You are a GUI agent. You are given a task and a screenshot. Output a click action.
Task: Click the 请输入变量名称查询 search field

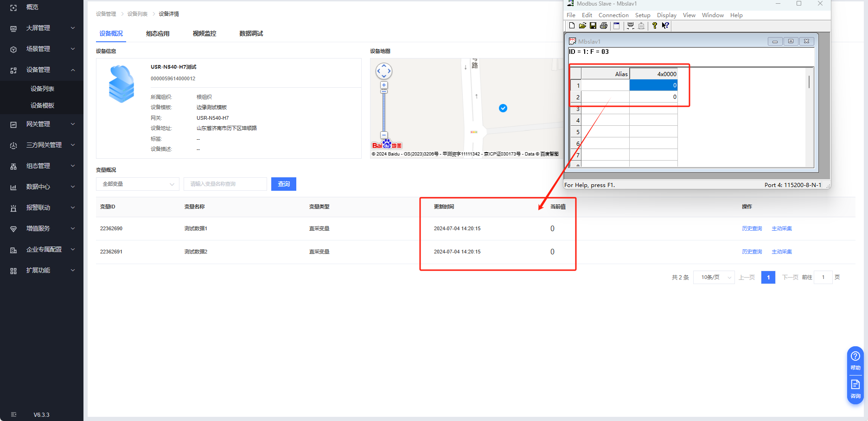point(225,184)
